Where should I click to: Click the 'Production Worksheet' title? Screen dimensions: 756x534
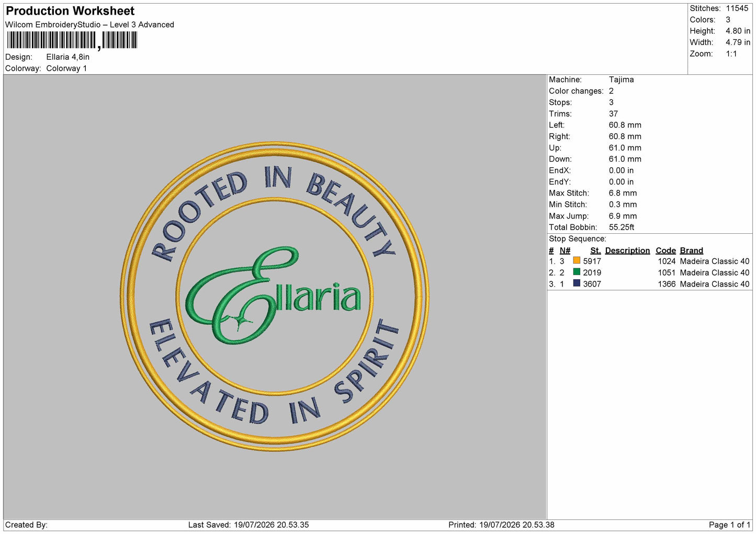click(x=70, y=11)
